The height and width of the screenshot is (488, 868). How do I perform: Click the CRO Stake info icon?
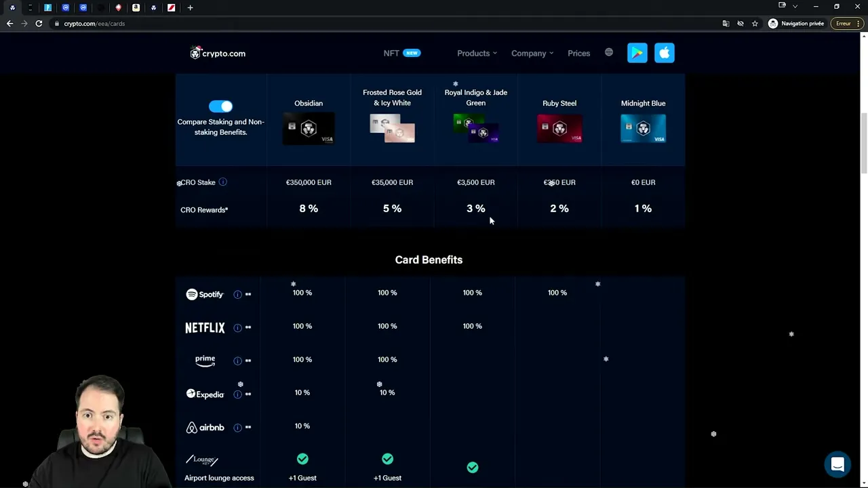222,182
